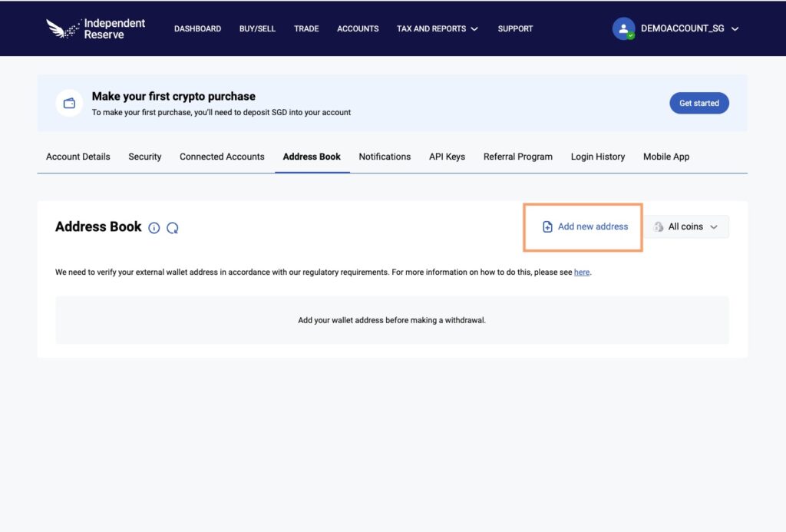
Task: Select the Notifications tab
Action: coord(385,157)
